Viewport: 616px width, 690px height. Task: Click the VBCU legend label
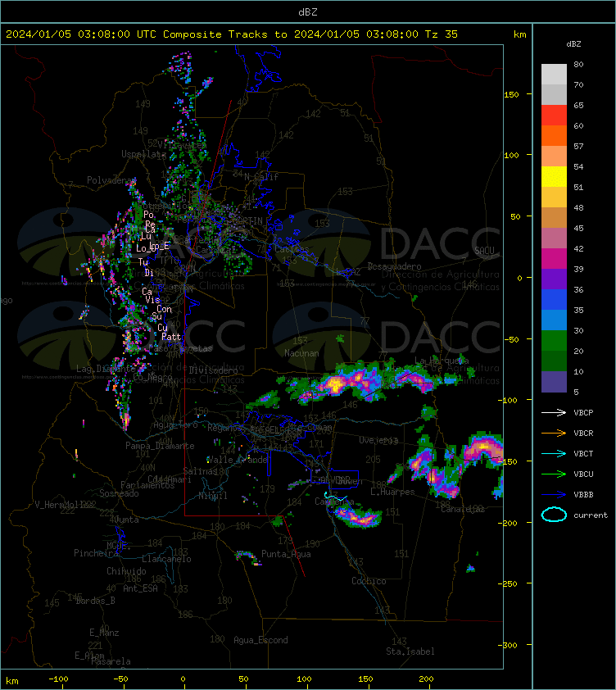583,474
